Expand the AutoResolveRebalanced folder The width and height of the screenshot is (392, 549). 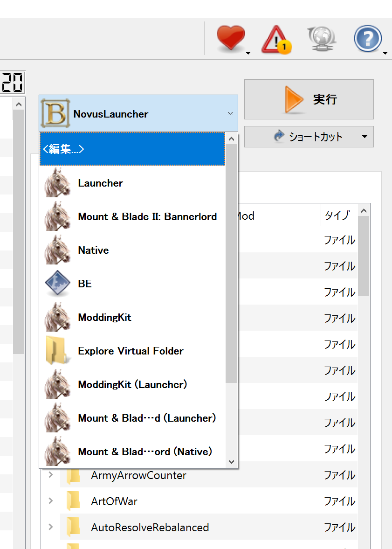point(51,527)
